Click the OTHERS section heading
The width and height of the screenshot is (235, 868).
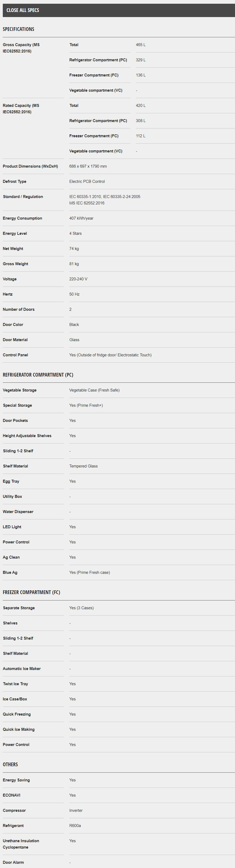[x=10, y=764]
